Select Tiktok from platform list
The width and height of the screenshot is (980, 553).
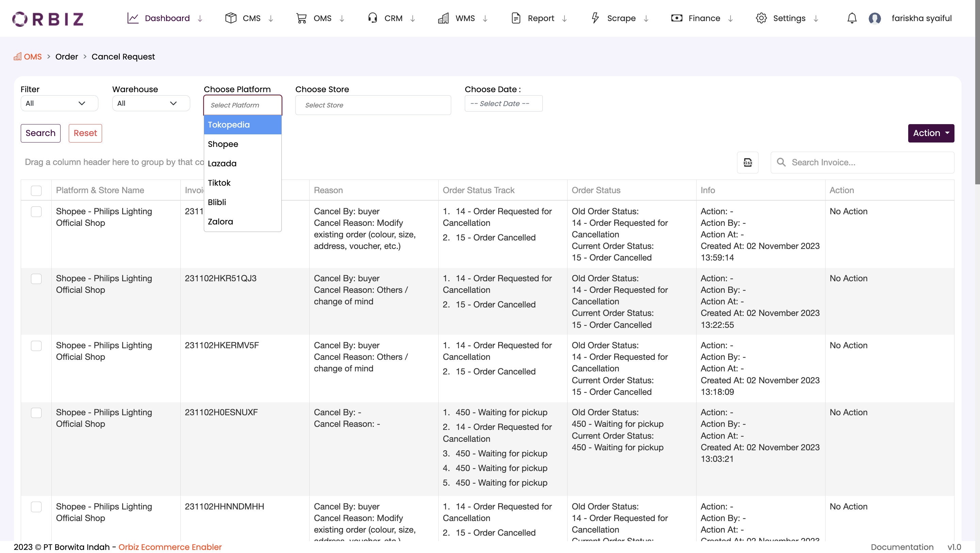[243, 183]
